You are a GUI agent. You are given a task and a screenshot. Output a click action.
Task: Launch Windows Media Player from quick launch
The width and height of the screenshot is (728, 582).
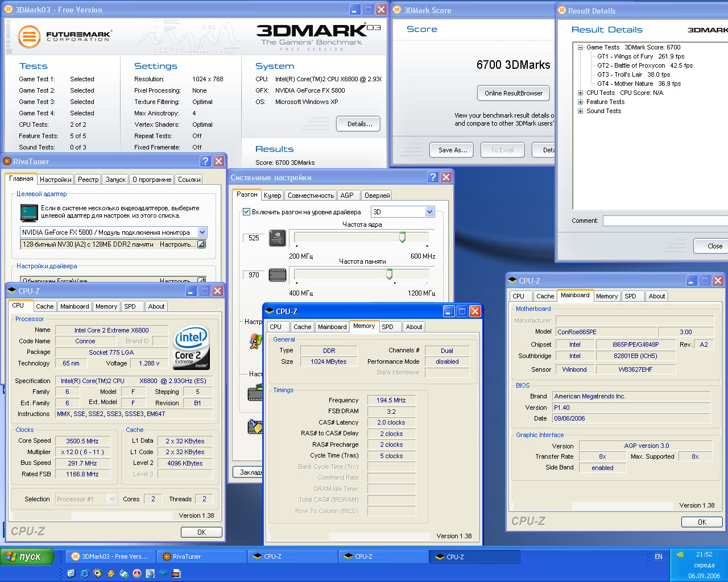click(97, 573)
